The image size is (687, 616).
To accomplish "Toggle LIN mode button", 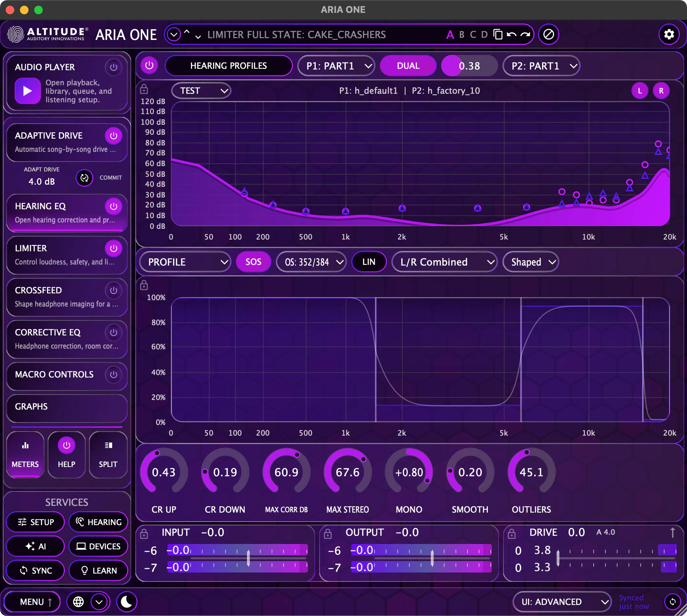I will (369, 262).
